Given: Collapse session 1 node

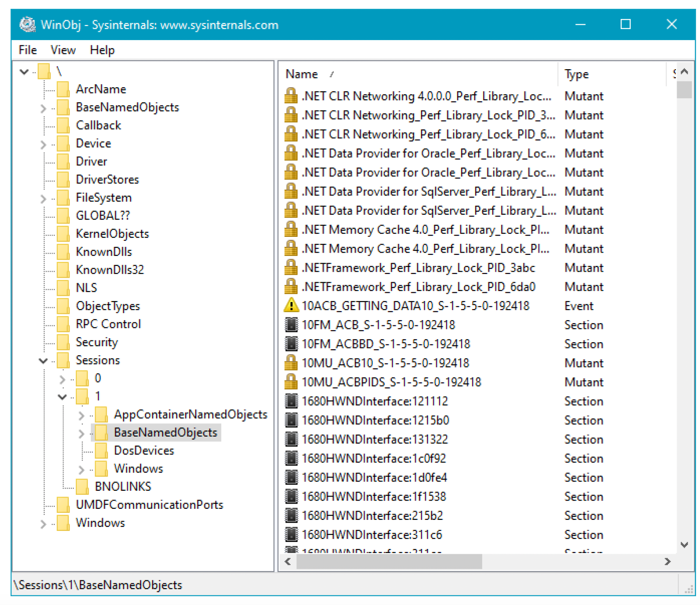Looking at the screenshot, I should [x=62, y=397].
